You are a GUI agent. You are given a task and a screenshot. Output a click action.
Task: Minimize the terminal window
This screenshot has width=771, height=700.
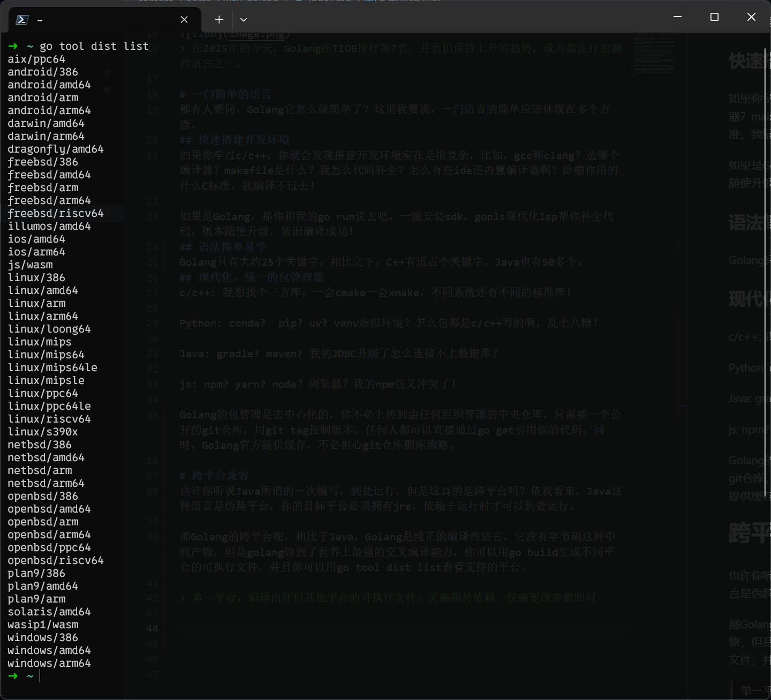click(677, 17)
